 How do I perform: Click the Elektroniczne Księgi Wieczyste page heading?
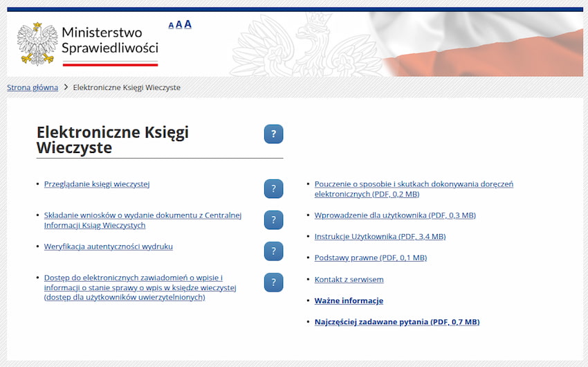point(113,140)
